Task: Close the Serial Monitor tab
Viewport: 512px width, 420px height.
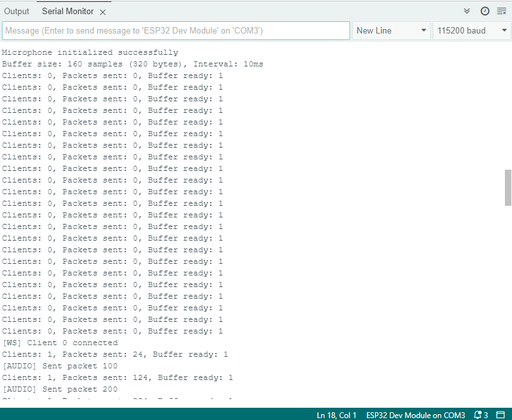Action: point(103,12)
